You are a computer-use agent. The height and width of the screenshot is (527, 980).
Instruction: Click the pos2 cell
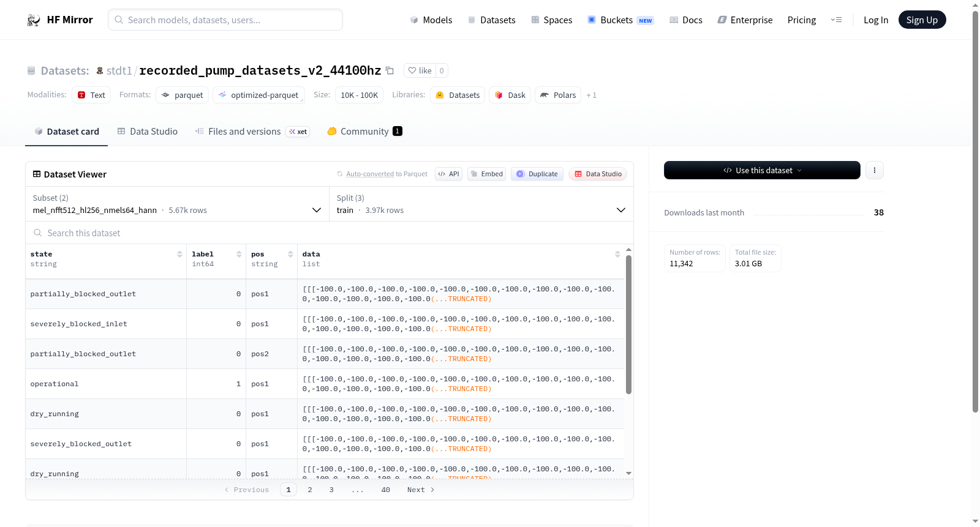click(272, 354)
